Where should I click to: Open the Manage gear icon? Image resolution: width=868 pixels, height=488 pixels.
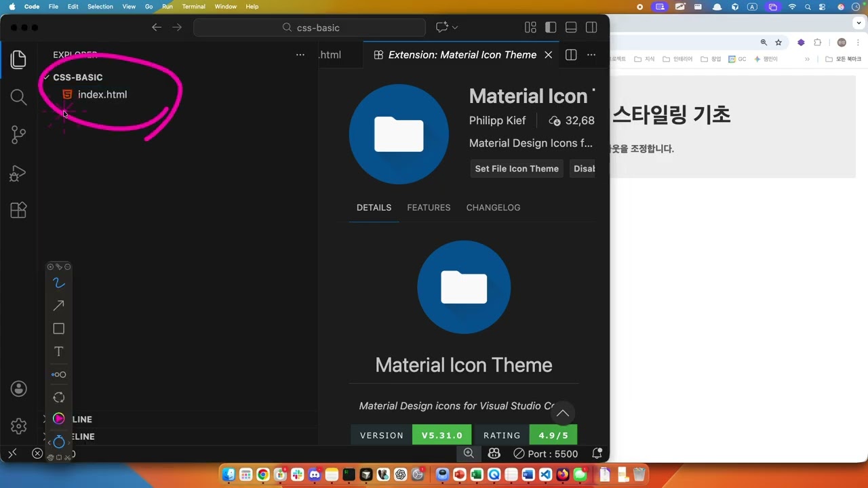pos(18,426)
